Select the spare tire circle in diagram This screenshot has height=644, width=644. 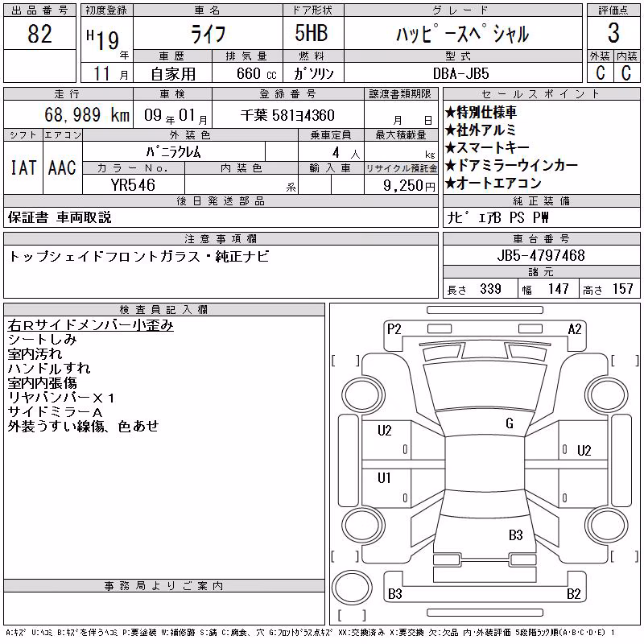pyautogui.click(x=352, y=587)
